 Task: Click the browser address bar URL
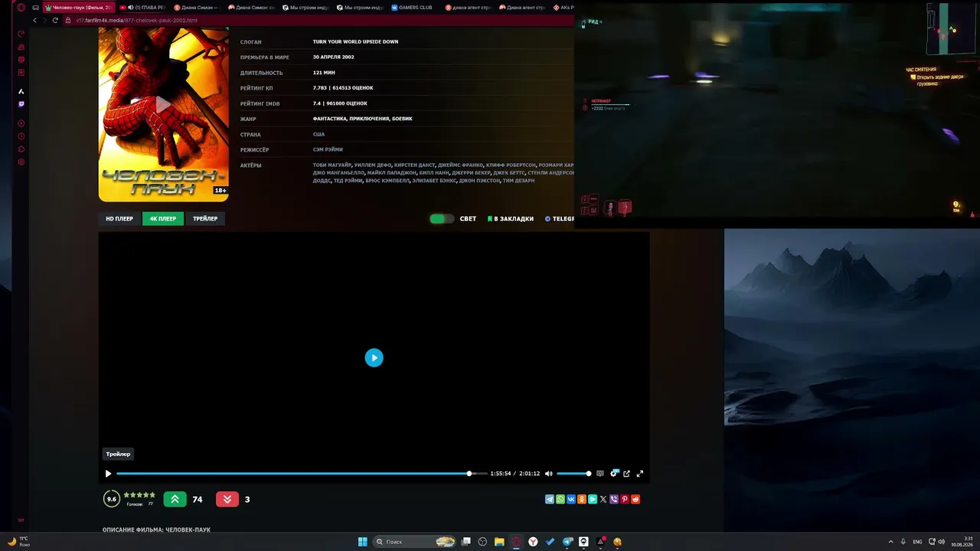pos(136,20)
